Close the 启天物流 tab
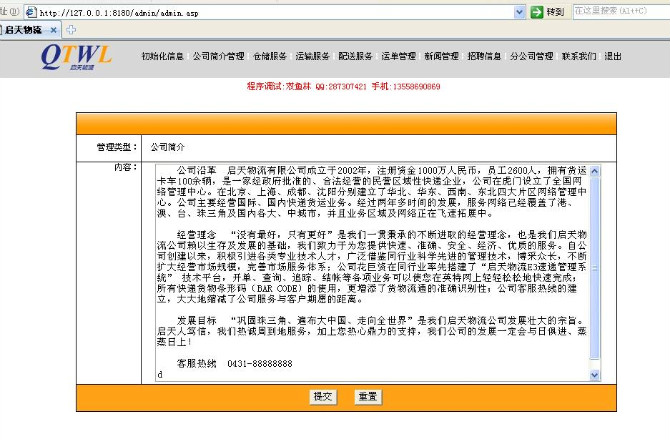670x440 pixels. coord(53,30)
